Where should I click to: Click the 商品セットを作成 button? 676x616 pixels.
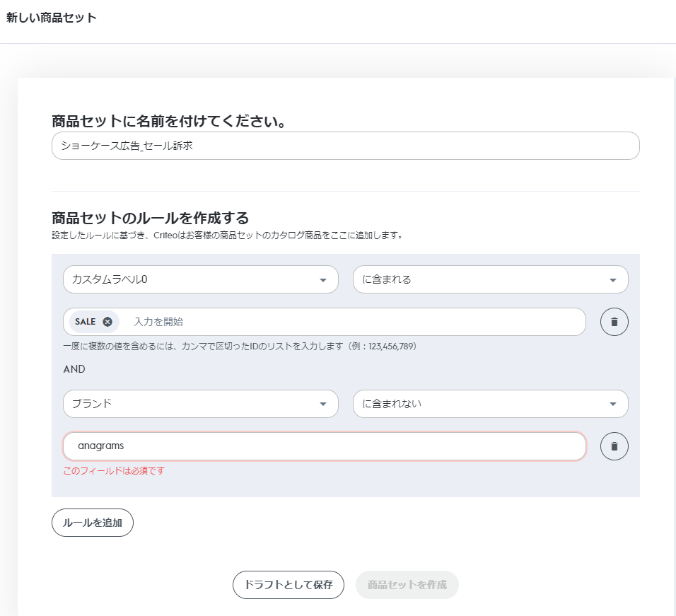click(x=407, y=585)
